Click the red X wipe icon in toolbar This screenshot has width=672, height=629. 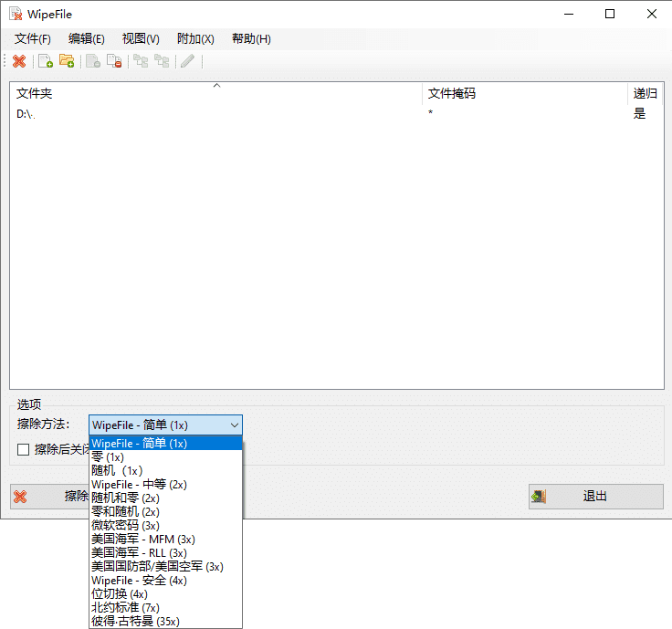19,61
